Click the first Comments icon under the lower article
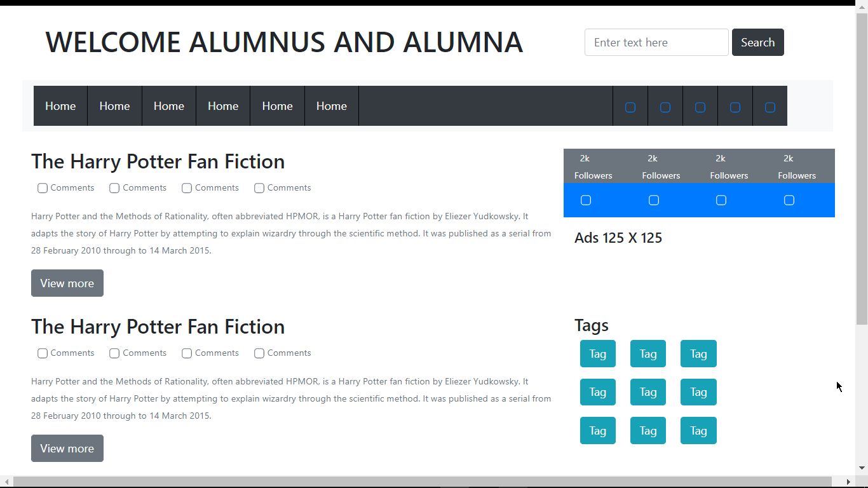868x488 pixels. click(43, 353)
